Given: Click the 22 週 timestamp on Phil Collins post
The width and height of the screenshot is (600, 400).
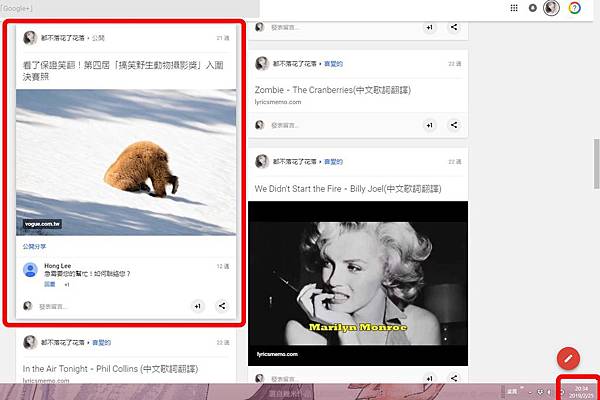Looking at the screenshot, I should (x=223, y=342).
